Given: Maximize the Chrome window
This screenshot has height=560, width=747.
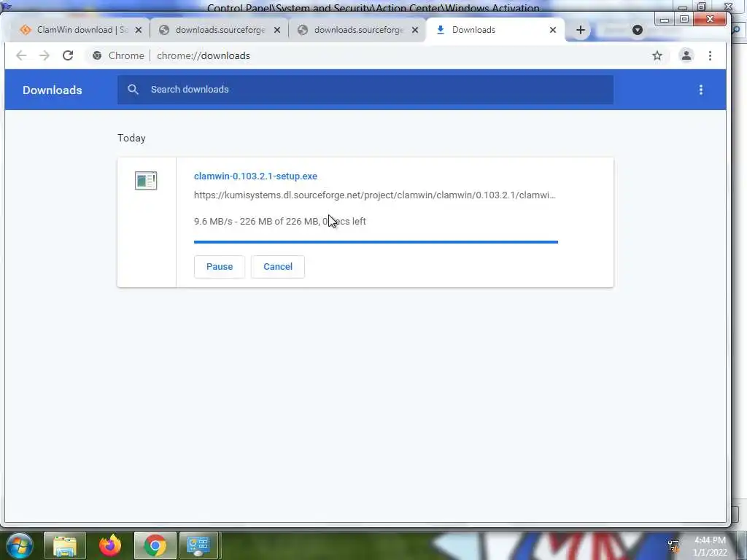Looking at the screenshot, I should pos(684,20).
